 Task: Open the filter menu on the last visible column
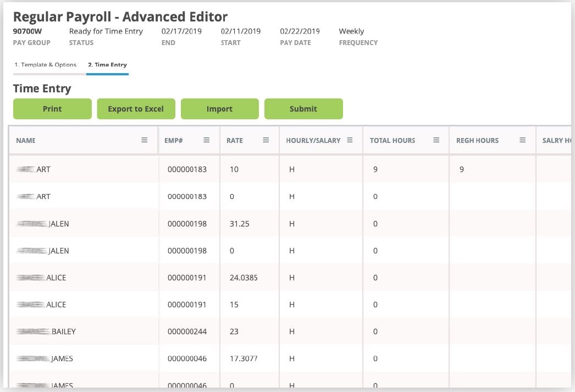coord(572,140)
